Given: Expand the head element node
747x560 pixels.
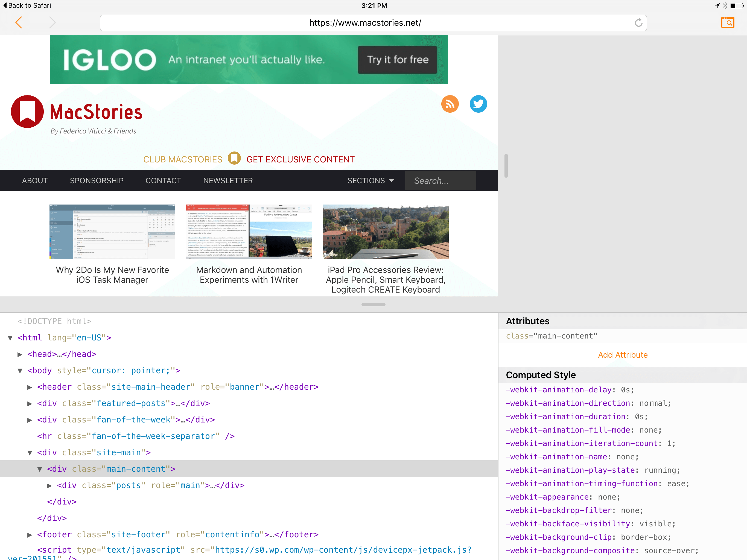Looking at the screenshot, I should point(20,354).
